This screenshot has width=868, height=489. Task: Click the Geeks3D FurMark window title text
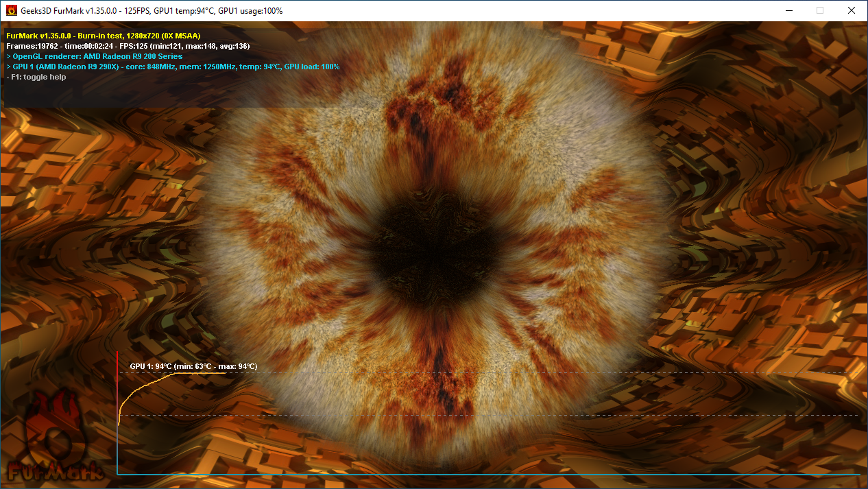(x=152, y=11)
